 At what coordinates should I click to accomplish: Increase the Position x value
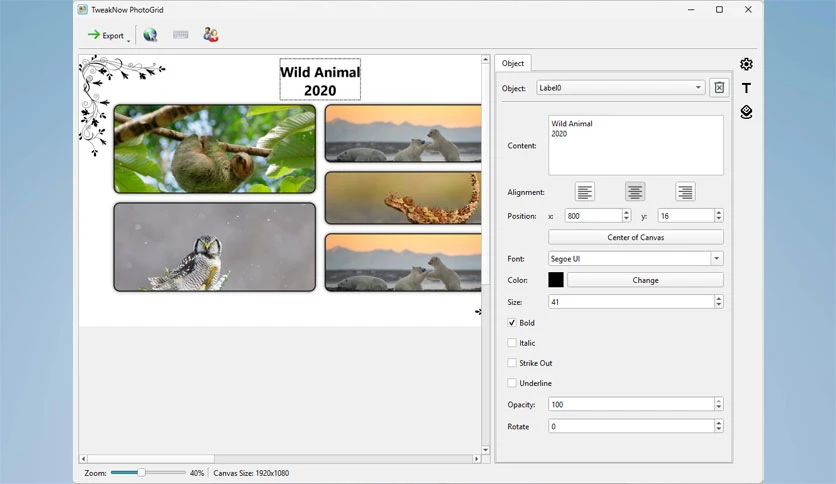click(x=626, y=212)
